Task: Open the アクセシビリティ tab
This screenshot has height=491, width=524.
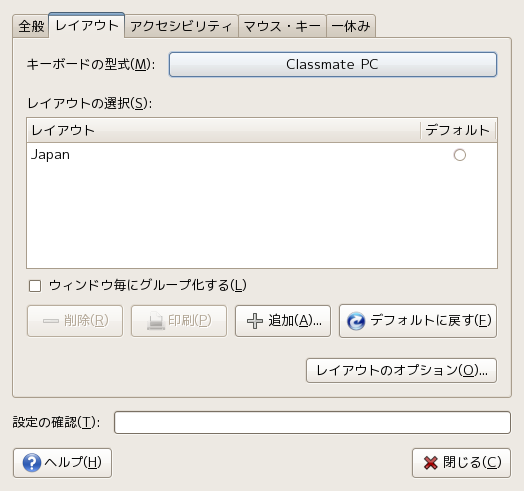Action: click(x=181, y=26)
